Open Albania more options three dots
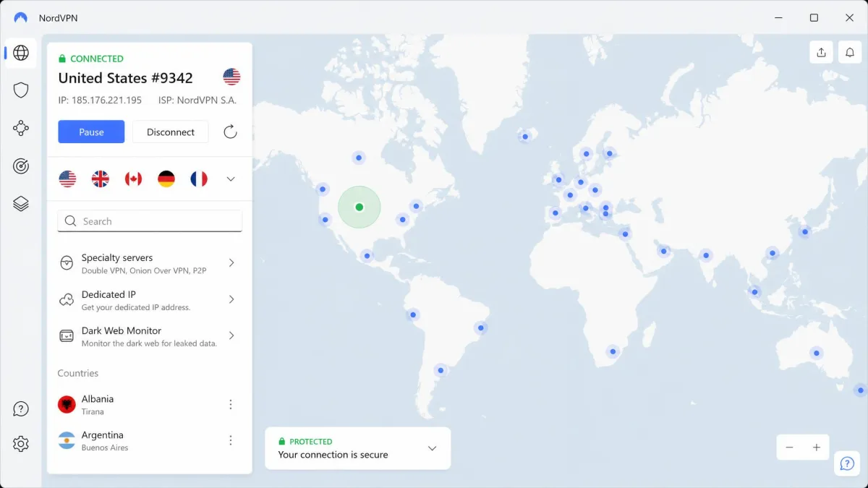868x488 pixels. click(231, 405)
